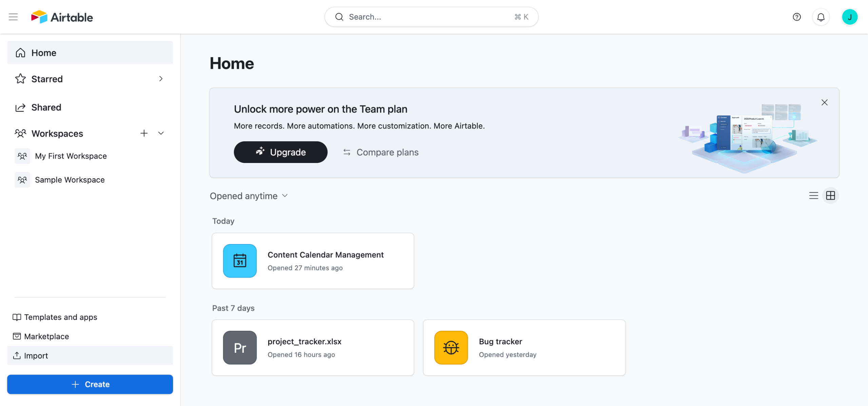Click the Upgrade button
The width and height of the screenshot is (868, 406).
pyautogui.click(x=280, y=152)
